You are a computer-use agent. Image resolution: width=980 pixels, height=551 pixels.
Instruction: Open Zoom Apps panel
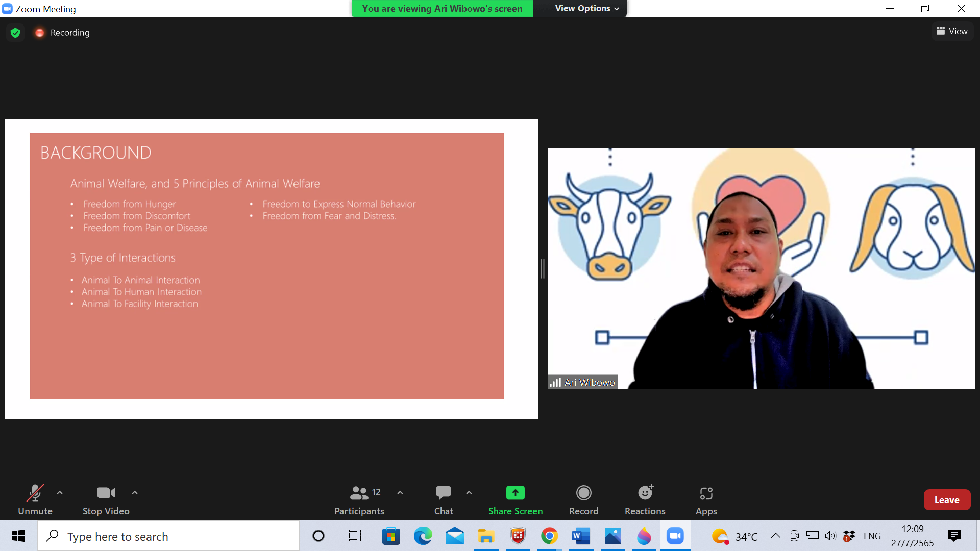click(x=706, y=499)
